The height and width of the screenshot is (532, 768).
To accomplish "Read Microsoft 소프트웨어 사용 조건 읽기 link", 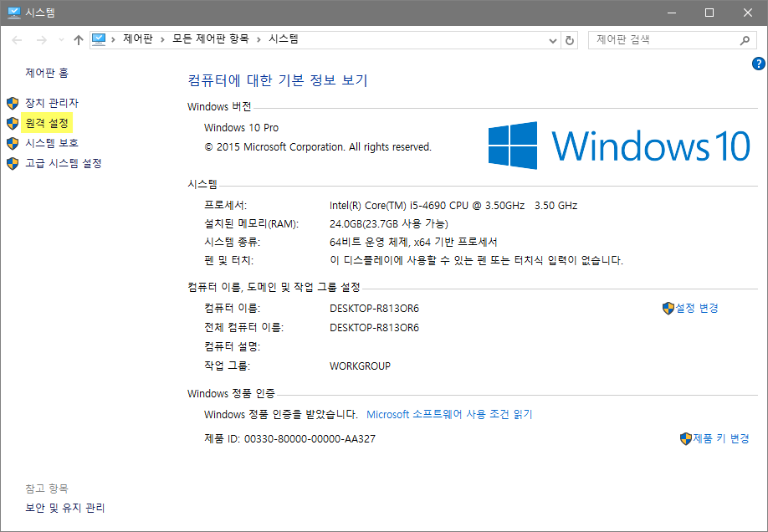I will tap(449, 414).
